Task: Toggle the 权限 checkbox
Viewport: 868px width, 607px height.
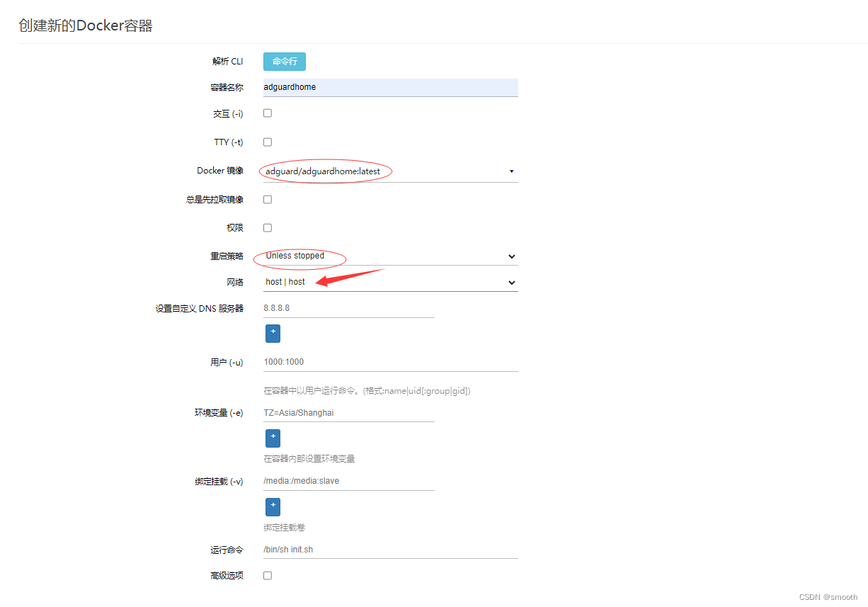Action: click(268, 228)
